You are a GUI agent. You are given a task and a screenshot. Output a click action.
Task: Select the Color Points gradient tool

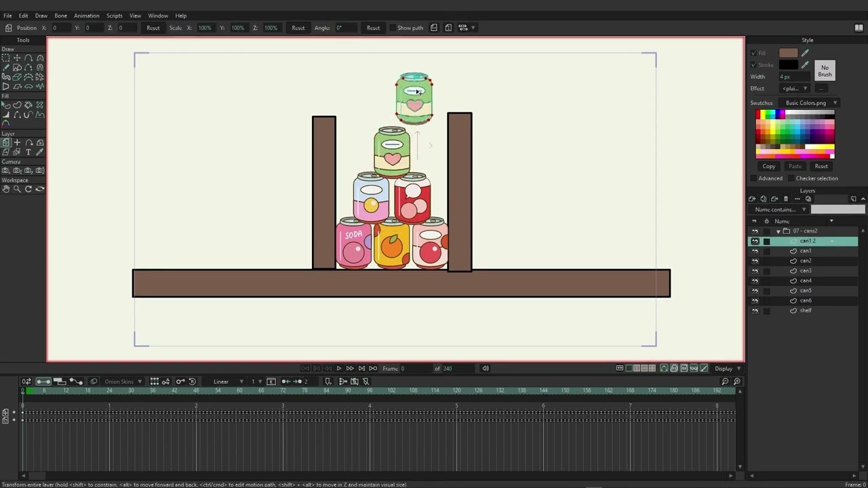(x=5, y=124)
